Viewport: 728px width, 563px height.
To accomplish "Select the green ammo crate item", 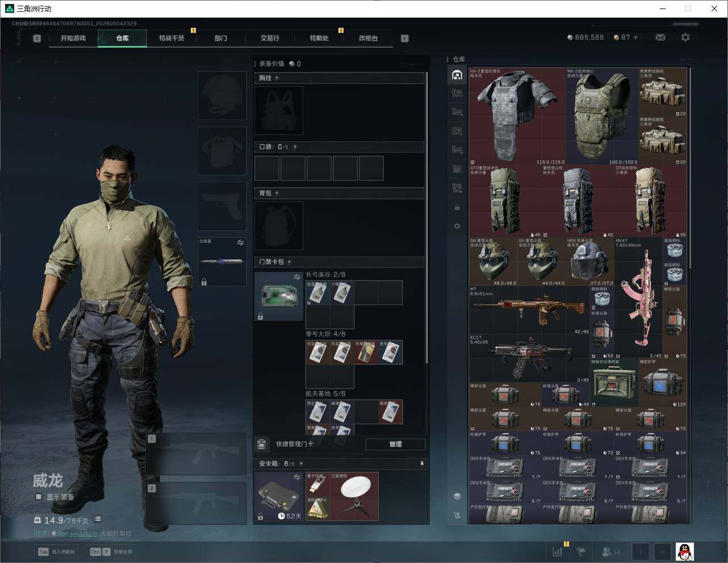I will pyautogui.click(x=614, y=382).
